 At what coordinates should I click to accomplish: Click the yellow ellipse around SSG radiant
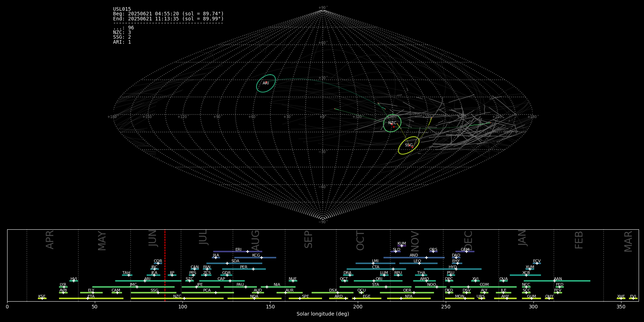[409, 145]
